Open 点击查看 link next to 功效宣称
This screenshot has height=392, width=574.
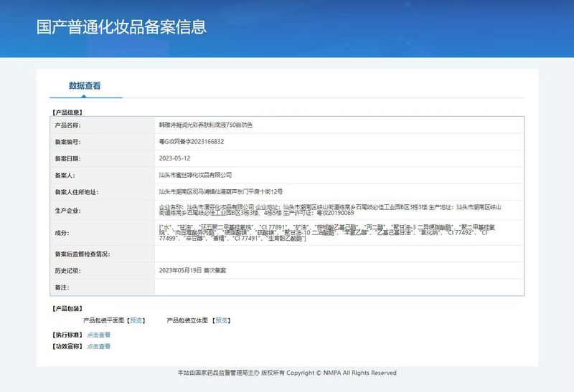coord(98,346)
